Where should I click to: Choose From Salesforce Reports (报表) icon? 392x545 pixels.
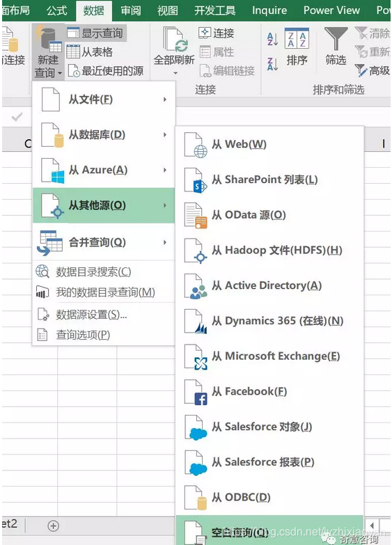coord(195,462)
